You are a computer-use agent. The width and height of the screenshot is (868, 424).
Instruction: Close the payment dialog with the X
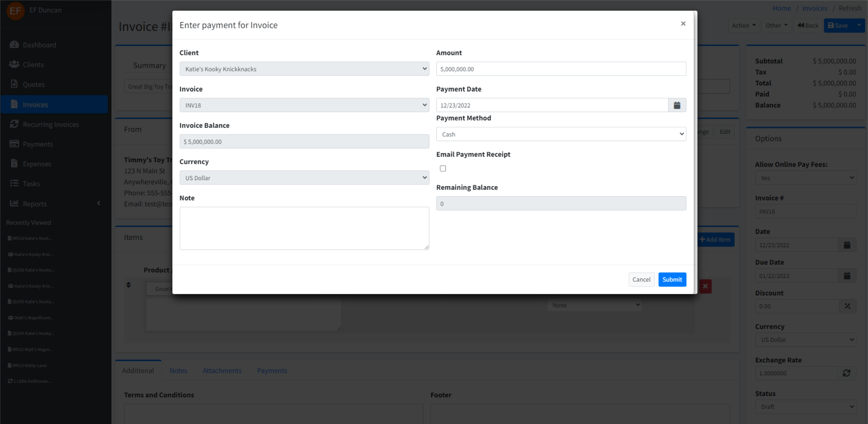(683, 24)
